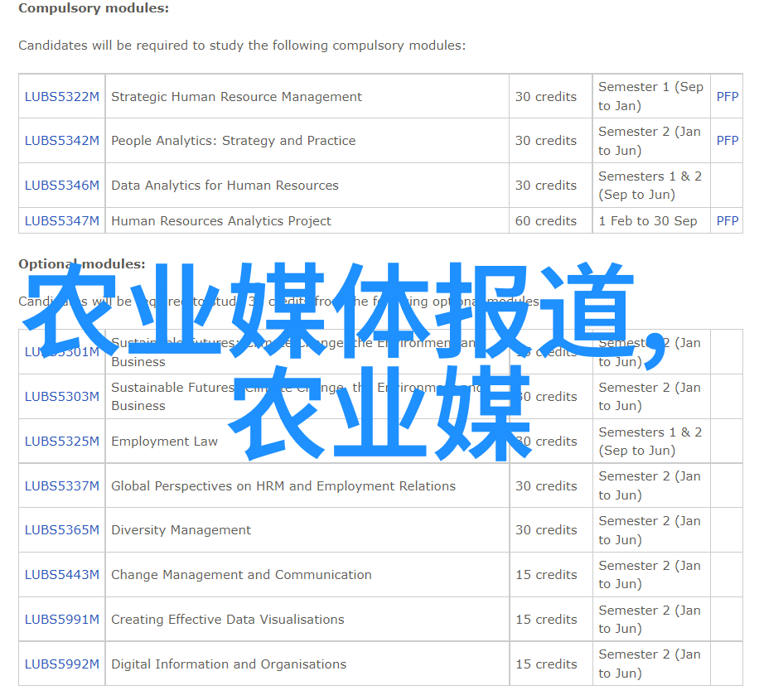Select 'Creating Effective Data Visualisations' title
The image size is (759, 700).
coord(228,619)
